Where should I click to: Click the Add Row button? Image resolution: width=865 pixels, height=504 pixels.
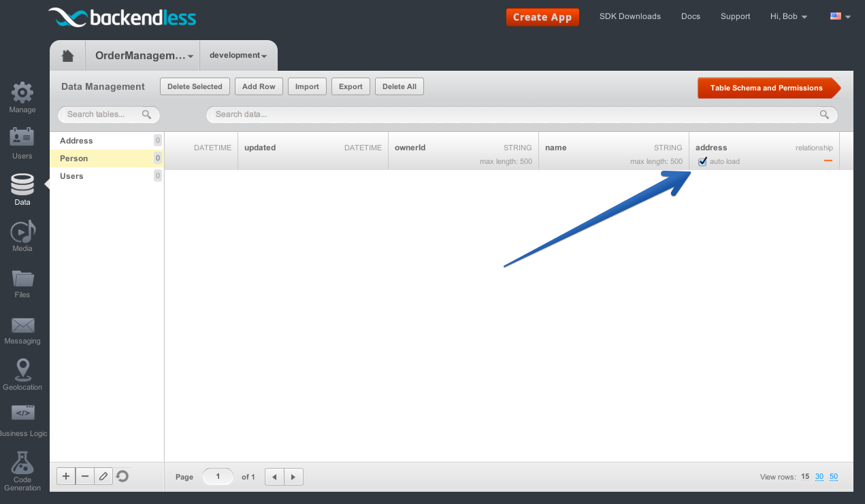259,86
